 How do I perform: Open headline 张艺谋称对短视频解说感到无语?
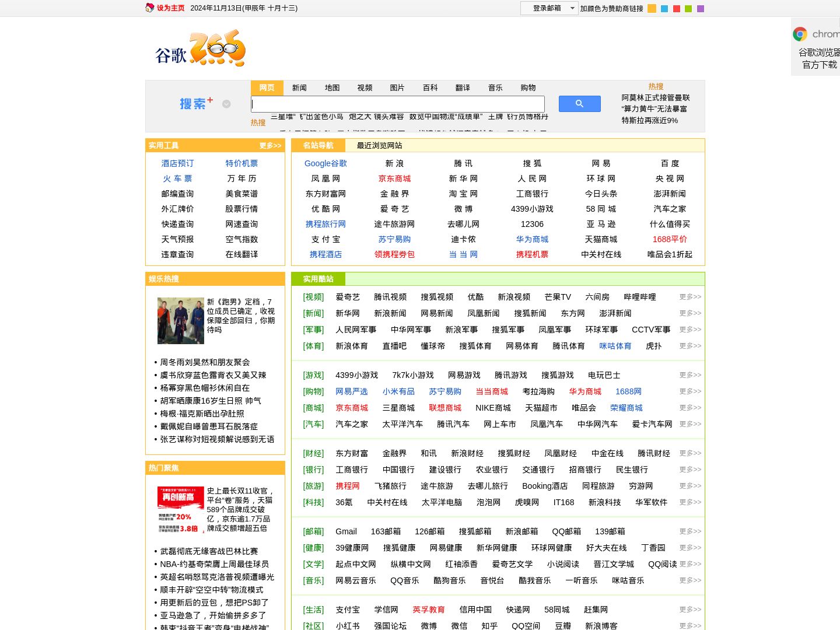[x=217, y=439]
